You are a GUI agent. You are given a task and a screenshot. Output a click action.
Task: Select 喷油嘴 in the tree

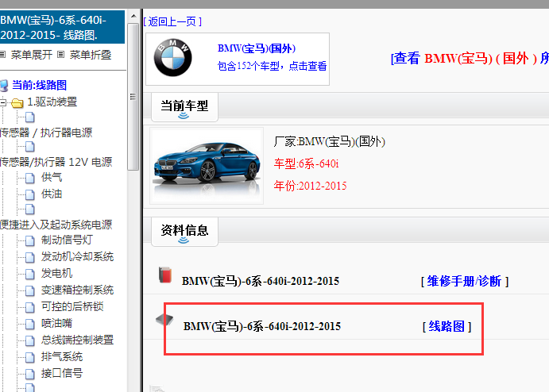tap(56, 323)
